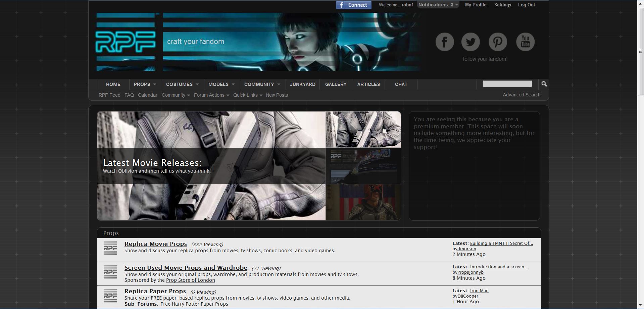The image size is (644, 309).
Task: Go to the HOME tab
Action: coord(113,84)
